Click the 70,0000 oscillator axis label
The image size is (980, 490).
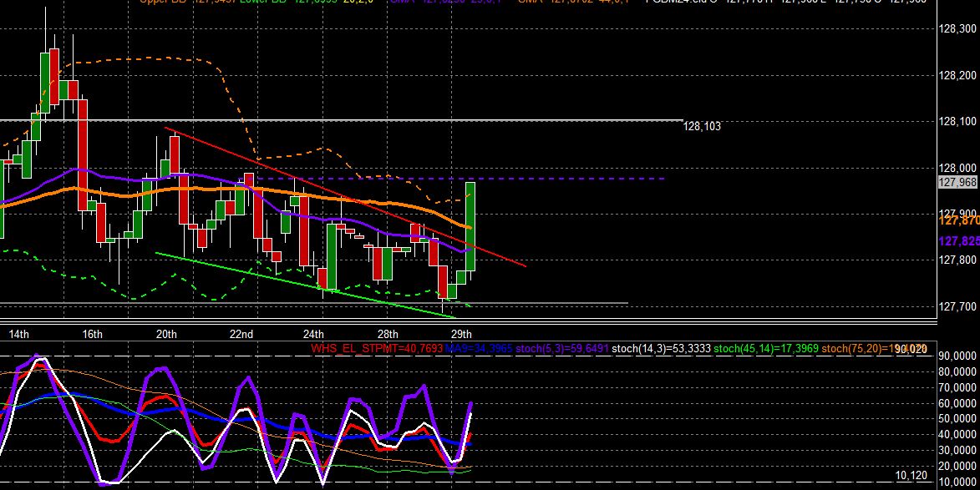[x=957, y=387]
